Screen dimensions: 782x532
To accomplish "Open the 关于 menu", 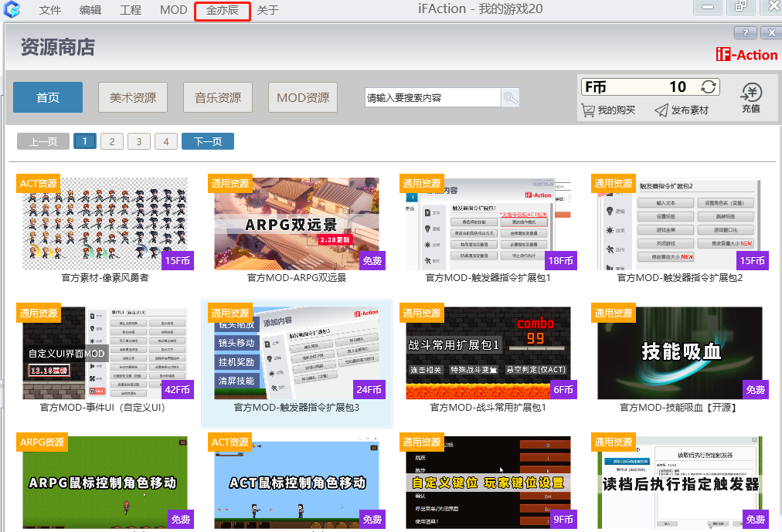I will (x=268, y=10).
